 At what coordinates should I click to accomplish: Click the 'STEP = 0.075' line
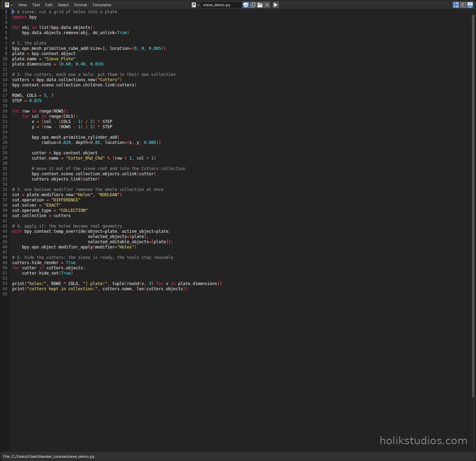tap(27, 101)
